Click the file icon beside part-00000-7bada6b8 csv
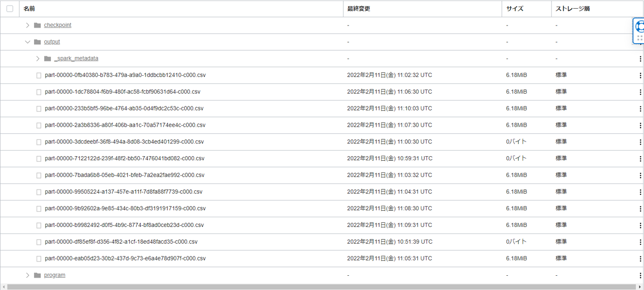This screenshot has width=644, height=290. click(39, 176)
